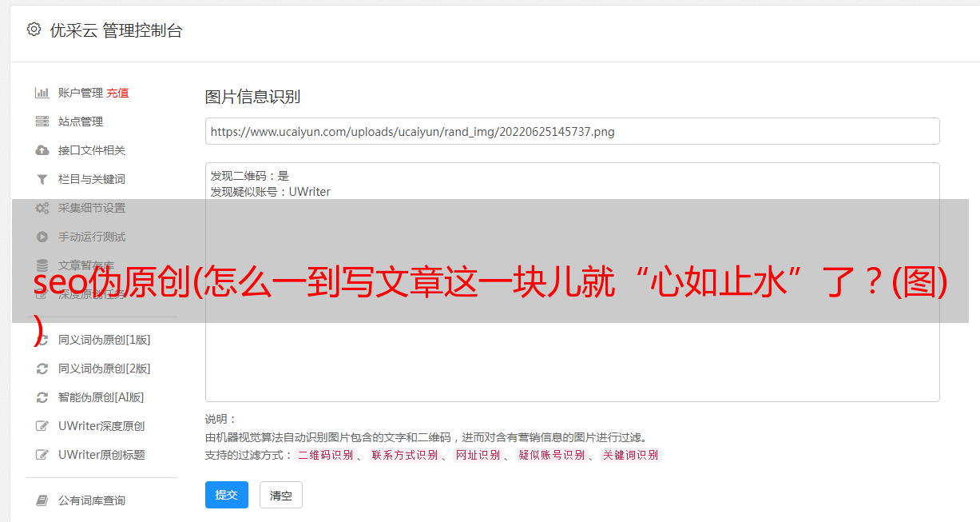Image resolution: width=980 pixels, height=522 pixels.
Task: Open 接口文件相关 in the sidebar
Action: click(x=92, y=150)
